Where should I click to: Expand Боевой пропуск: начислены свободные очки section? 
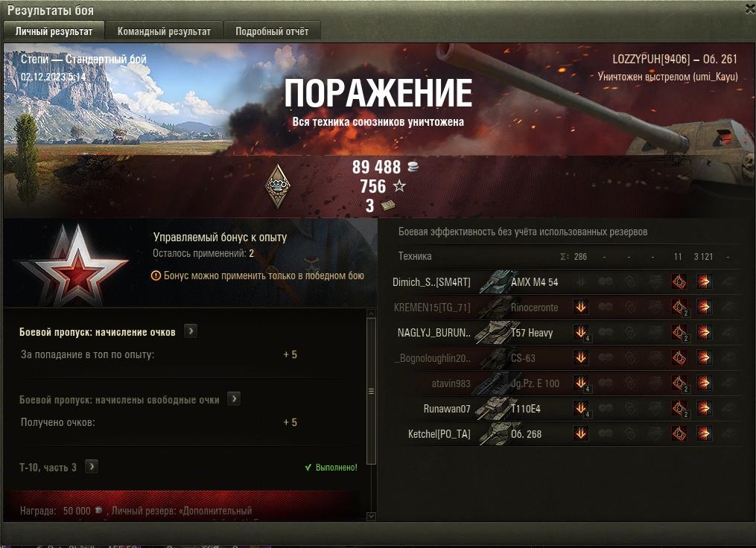pos(234,398)
